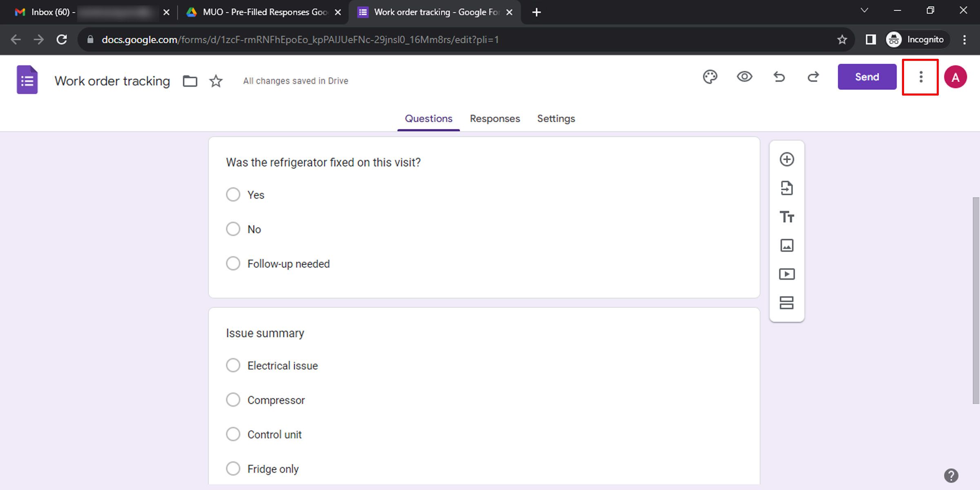Add a video from the sidebar
This screenshot has height=490, width=980.
(786, 274)
